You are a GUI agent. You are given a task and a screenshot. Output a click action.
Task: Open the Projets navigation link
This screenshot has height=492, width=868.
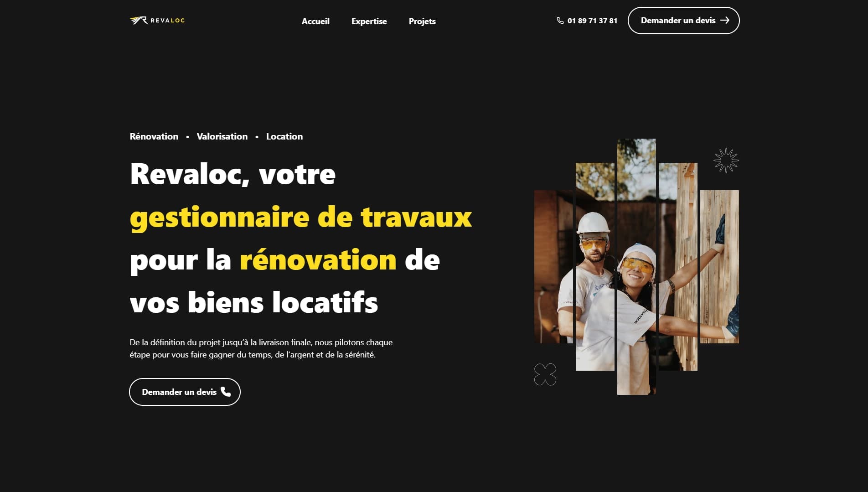click(x=422, y=21)
